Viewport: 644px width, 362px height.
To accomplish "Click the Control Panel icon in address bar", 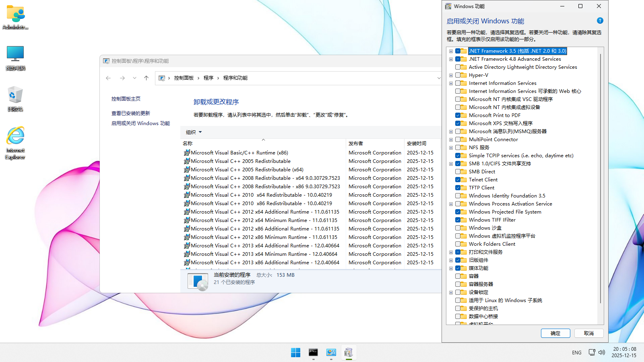I will [x=162, y=78].
